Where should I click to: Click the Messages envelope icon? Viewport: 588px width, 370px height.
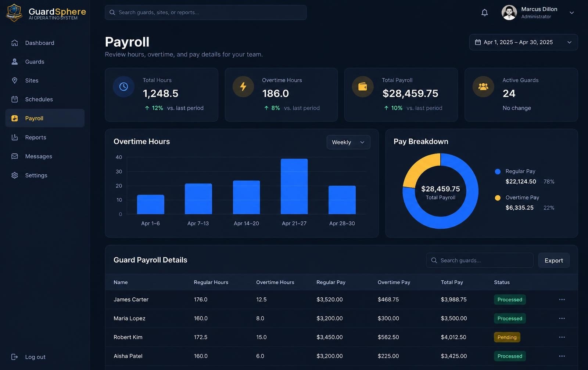pos(15,156)
